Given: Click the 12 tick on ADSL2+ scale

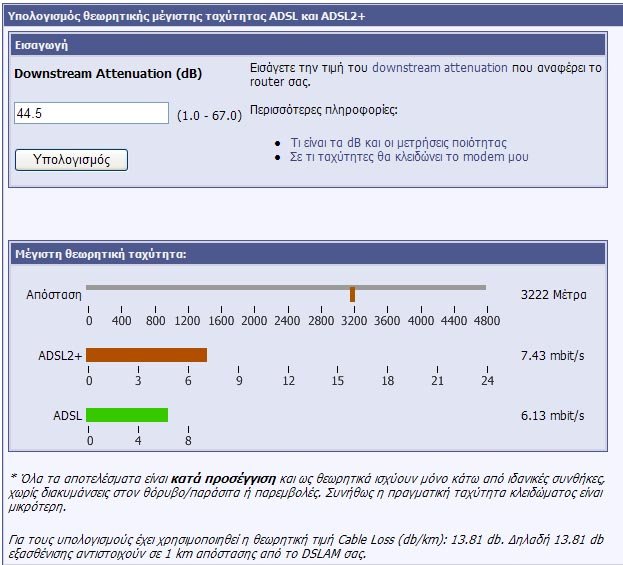Looking at the screenshot, I should [x=288, y=381].
